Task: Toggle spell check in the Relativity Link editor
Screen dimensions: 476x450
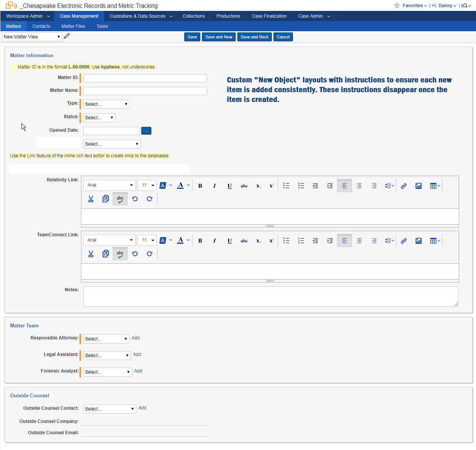Action: coord(120,199)
